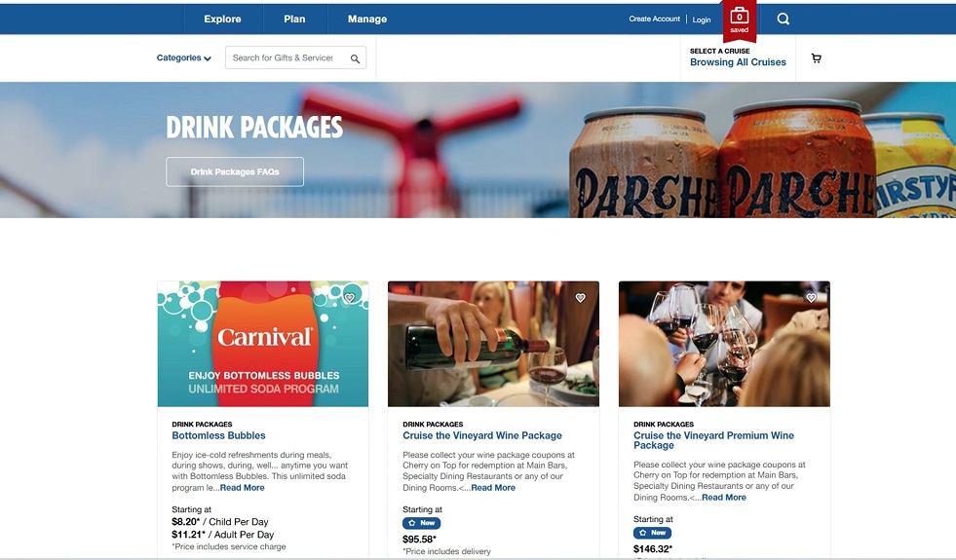Favorite Cruise the Vineyard Wine Package heart

(580, 297)
